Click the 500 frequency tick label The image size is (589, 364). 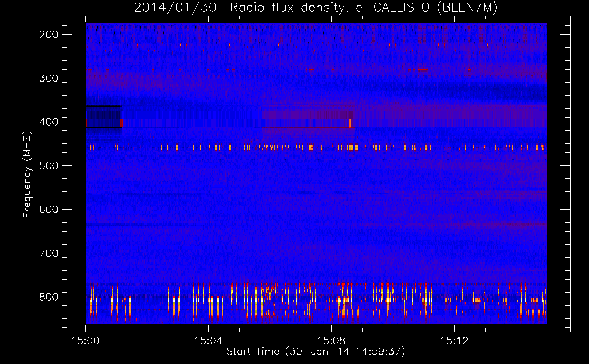coord(48,166)
